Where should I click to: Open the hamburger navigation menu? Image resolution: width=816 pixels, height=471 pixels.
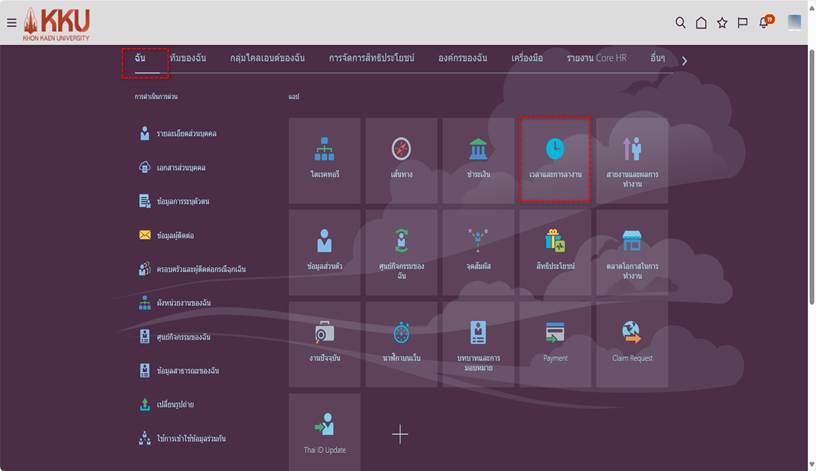click(x=11, y=22)
